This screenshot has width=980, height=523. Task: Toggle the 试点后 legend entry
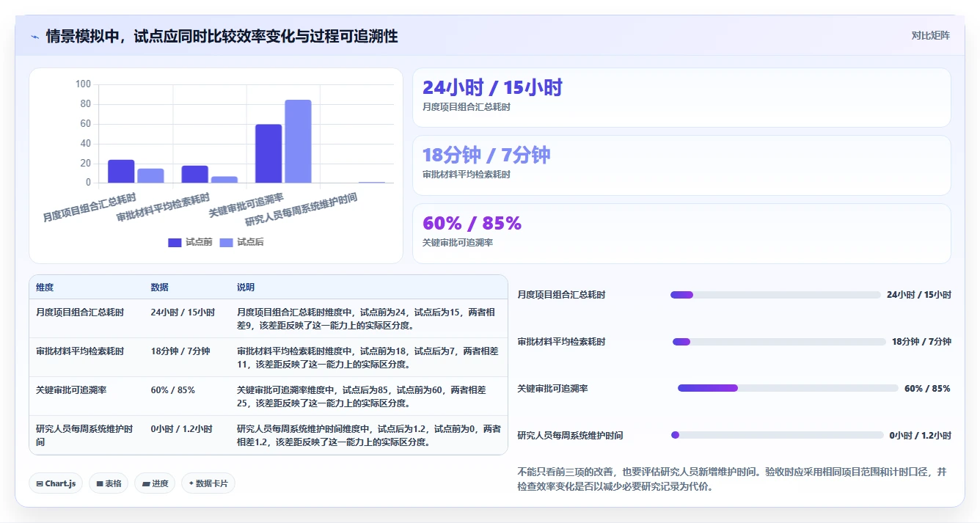pyautogui.click(x=241, y=242)
